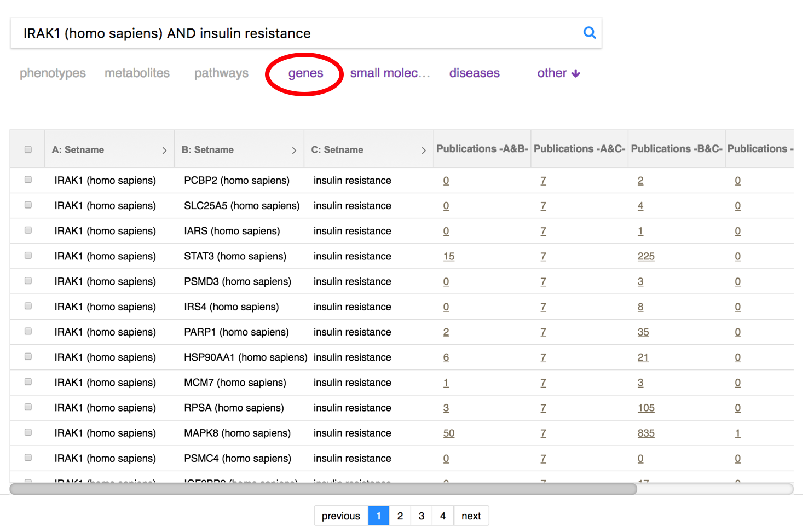Open MAPK8 last-column publications count 1
808x532 pixels.
738,433
